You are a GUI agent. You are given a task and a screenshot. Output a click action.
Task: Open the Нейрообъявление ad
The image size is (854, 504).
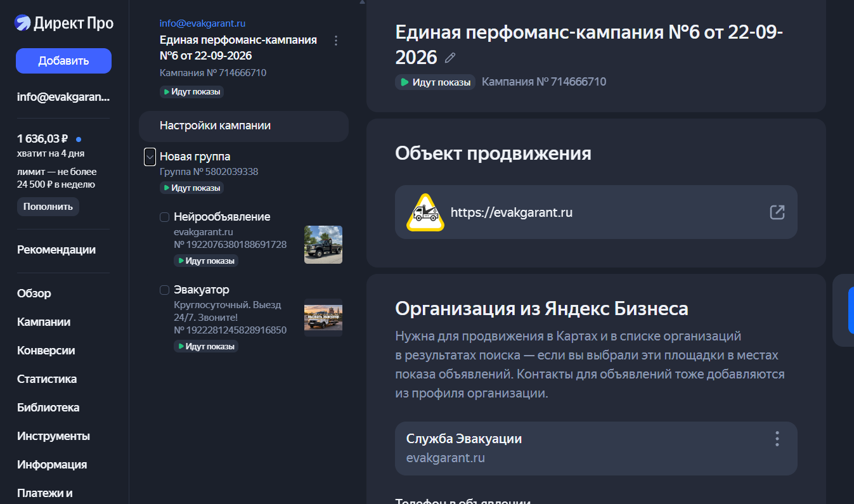(222, 217)
